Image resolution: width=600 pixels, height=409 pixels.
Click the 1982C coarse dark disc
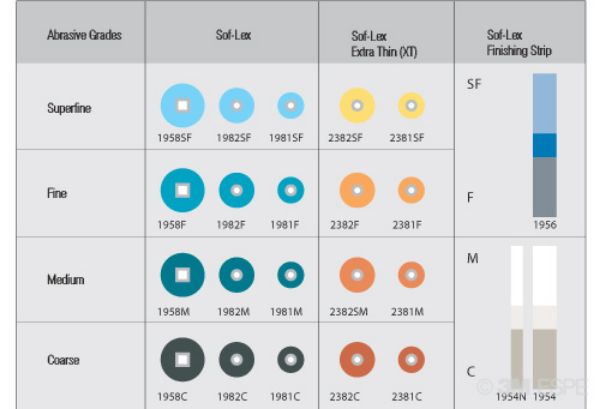tap(237, 359)
